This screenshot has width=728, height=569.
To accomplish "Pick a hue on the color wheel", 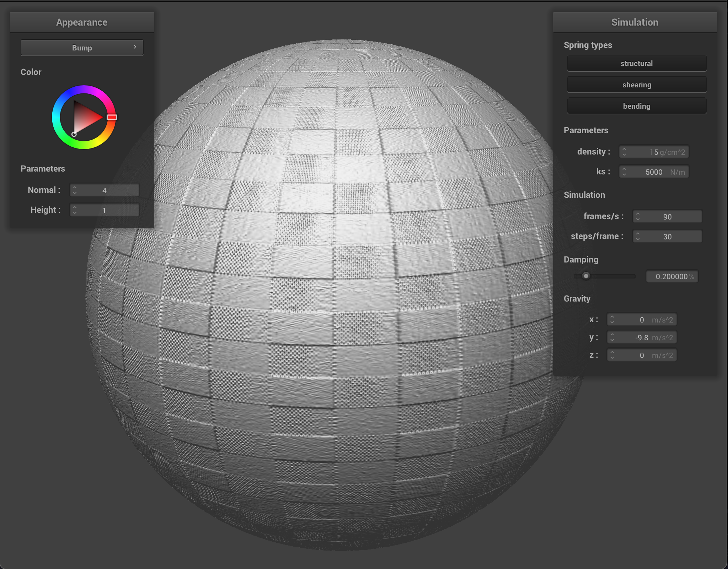I will [x=82, y=89].
